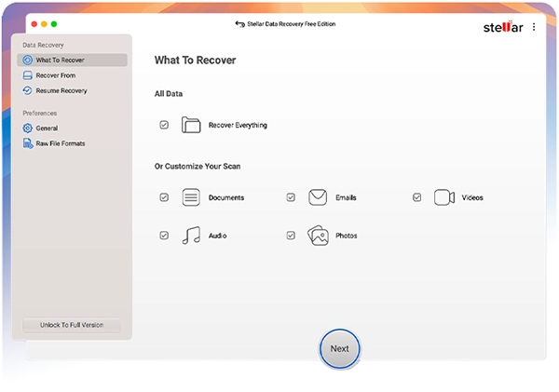Click the back arrow icon in title bar
Screen dimensions: 559x392
pyautogui.click(x=240, y=24)
